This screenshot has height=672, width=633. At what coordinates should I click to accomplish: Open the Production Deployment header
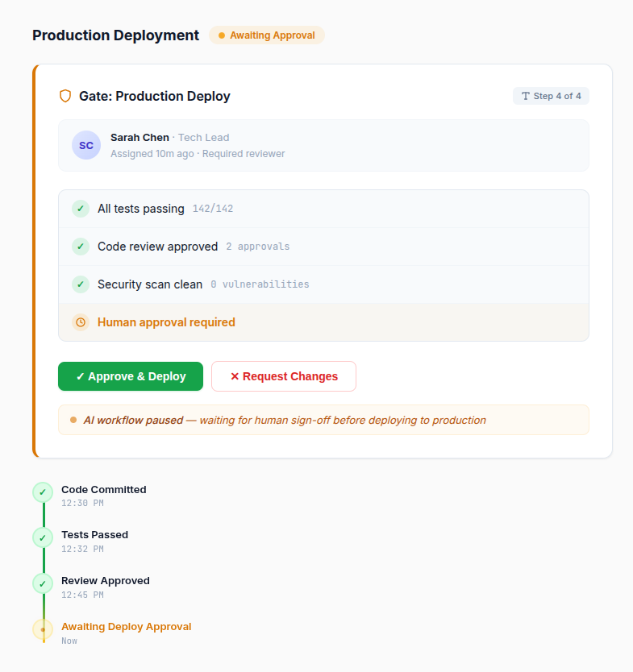pyautogui.click(x=115, y=35)
